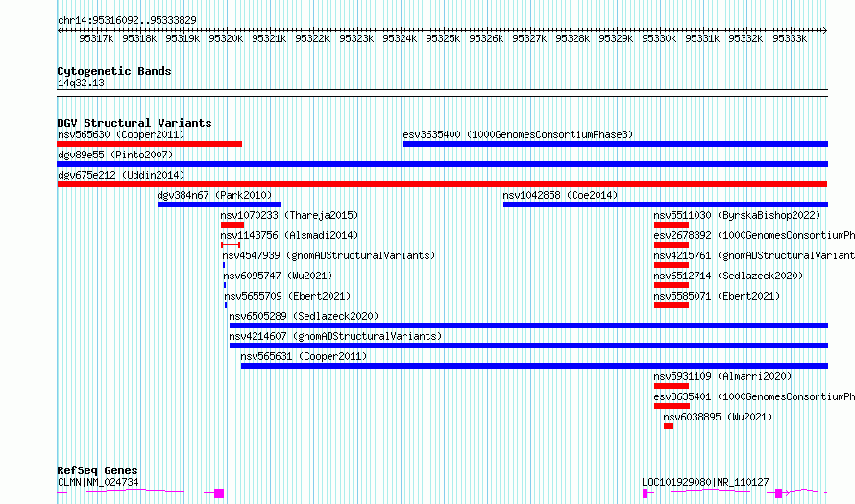Click the LOC101929080|NR_110127 gene label
Image resolution: width=855 pixels, height=504 pixels.
(705, 482)
